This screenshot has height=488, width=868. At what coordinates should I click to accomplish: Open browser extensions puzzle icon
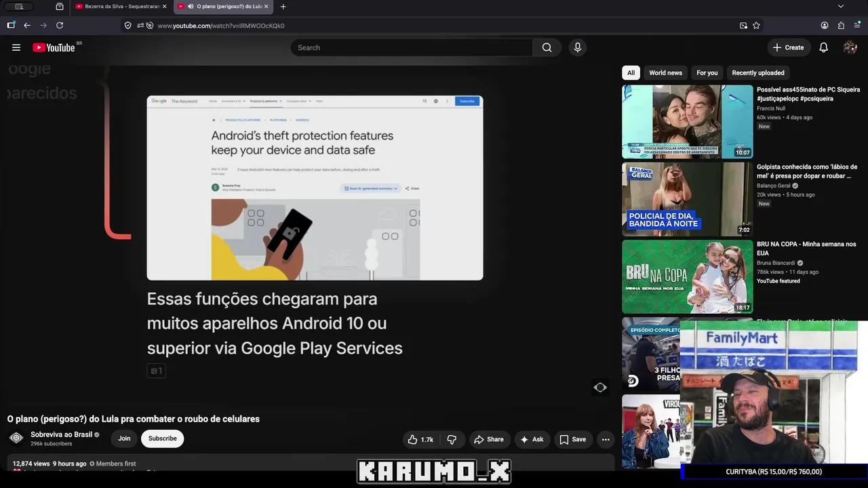pos(841,25)
